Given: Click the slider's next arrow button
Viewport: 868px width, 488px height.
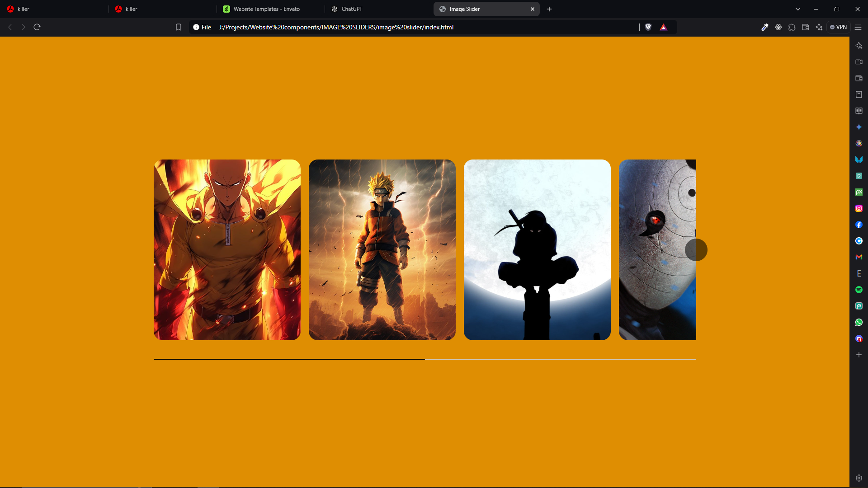Looking at the screenshot, I should (x=696, y=250).
